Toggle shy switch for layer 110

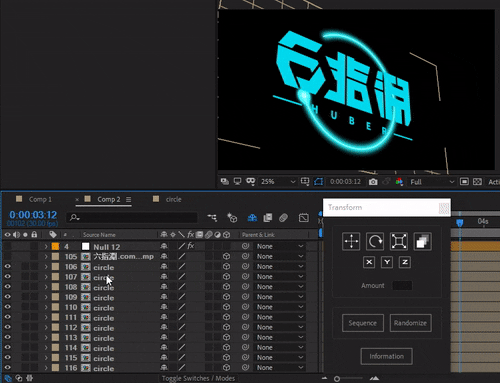point(164,307)
